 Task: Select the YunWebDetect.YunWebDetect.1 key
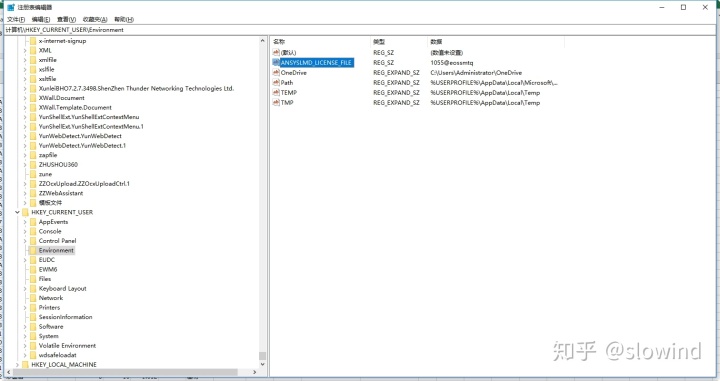[x=82, y=146]
